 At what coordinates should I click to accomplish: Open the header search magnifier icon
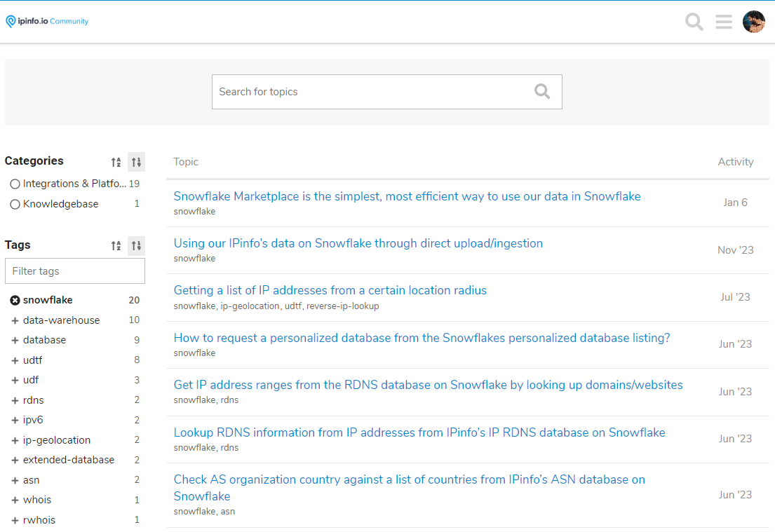point(694,22)
